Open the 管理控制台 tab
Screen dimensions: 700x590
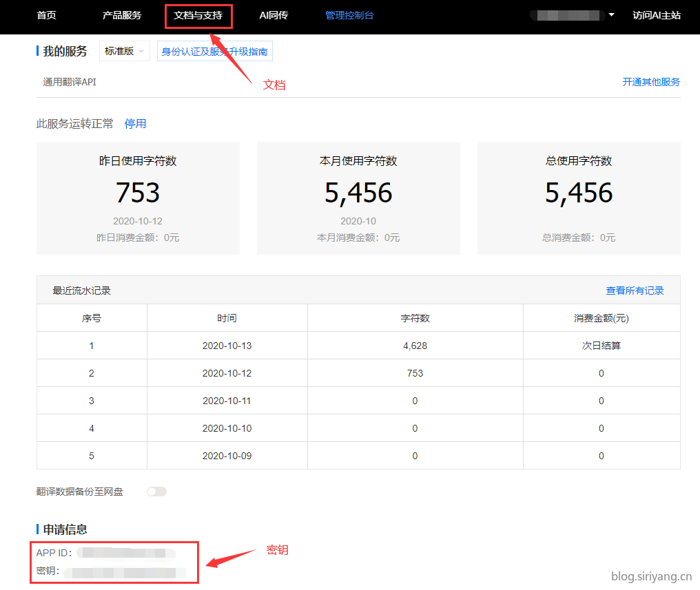pos(349,15)
